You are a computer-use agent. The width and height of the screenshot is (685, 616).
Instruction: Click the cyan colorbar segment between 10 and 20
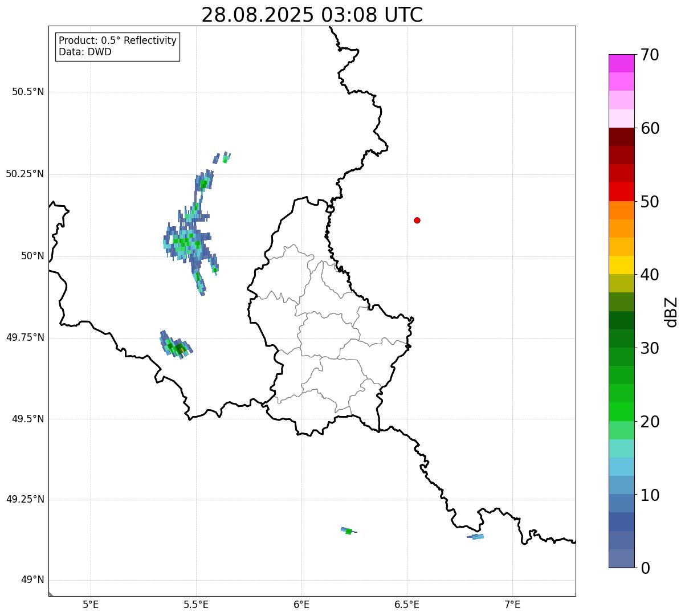[621, 467]
